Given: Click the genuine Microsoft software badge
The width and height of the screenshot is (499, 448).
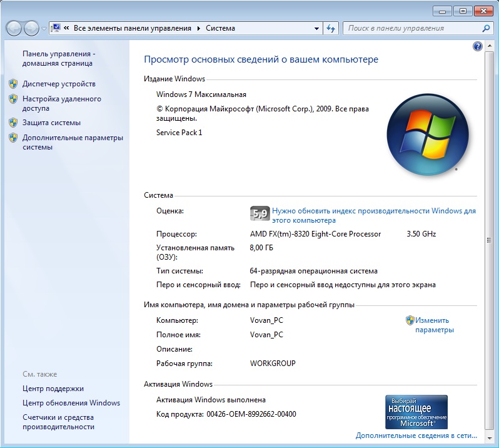Looking at the screenshot, I should pos(416,411).
